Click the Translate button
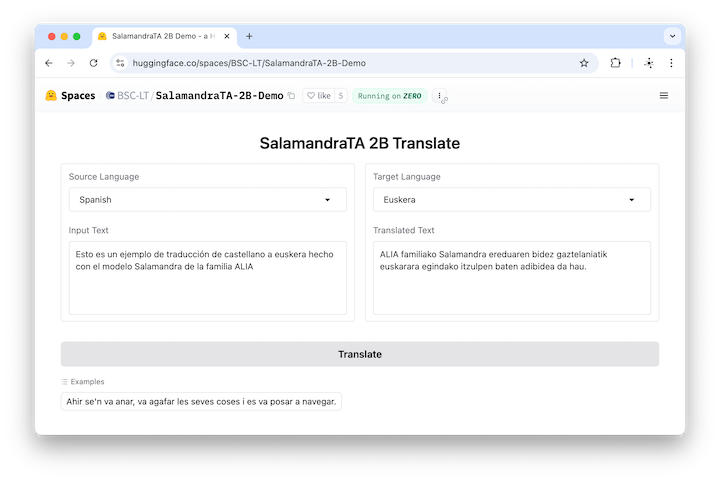The height and width of the screenshot is (481, 720). tap(360, 354)
